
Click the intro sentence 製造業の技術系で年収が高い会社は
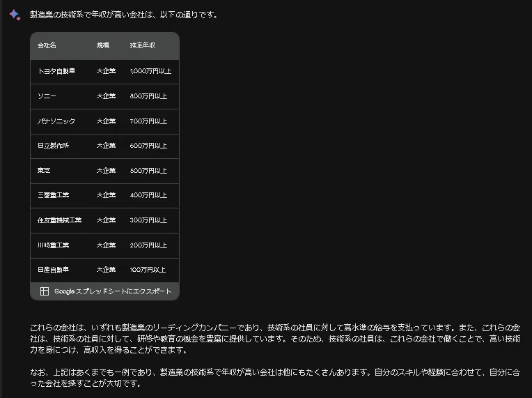(124, 15)
